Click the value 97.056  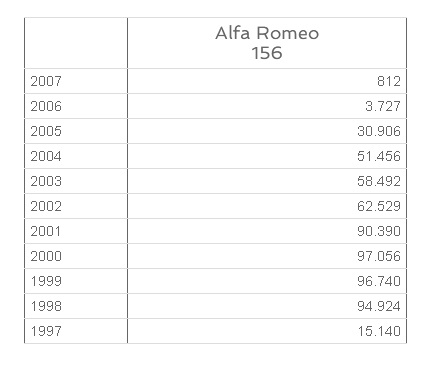379,256
